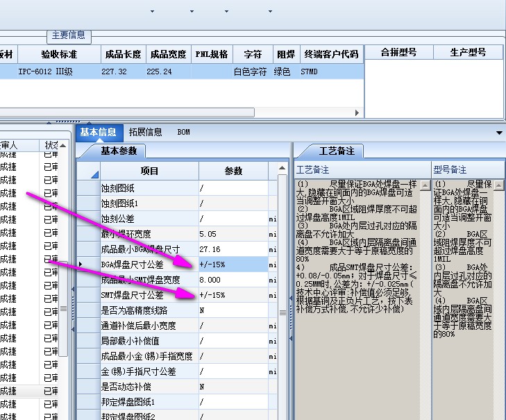Select the 绿色 solder mask cell
Image resolution: width=506 pixels, height=420 pixels.
[x=286, y=72]
